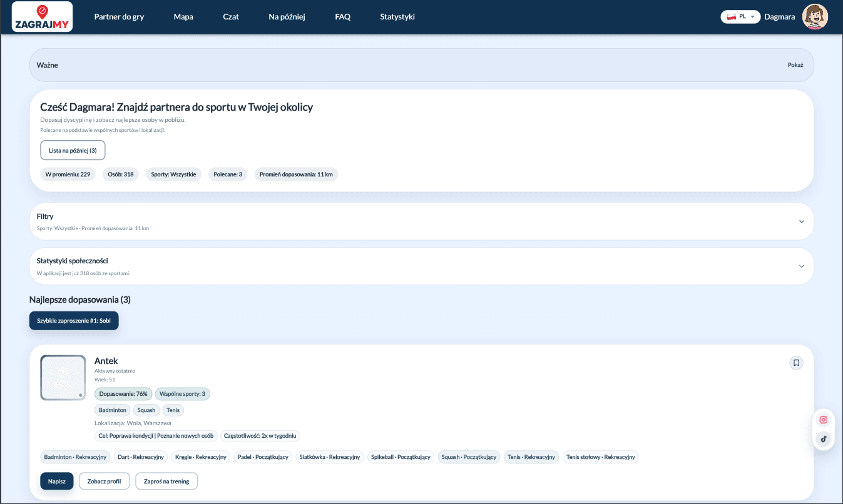Open the Czat tab
Viewport: 843px width, 504px height.
tap(231, 17)
